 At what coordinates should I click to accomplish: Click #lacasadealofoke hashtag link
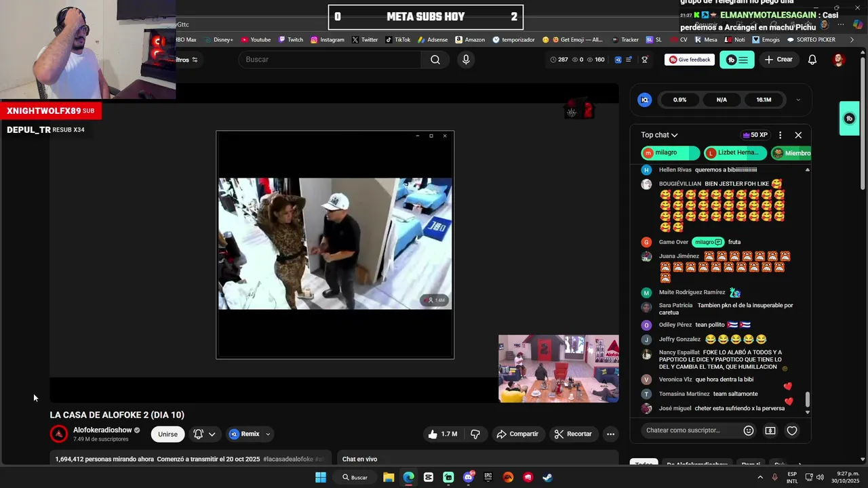[x=288, y=459]
